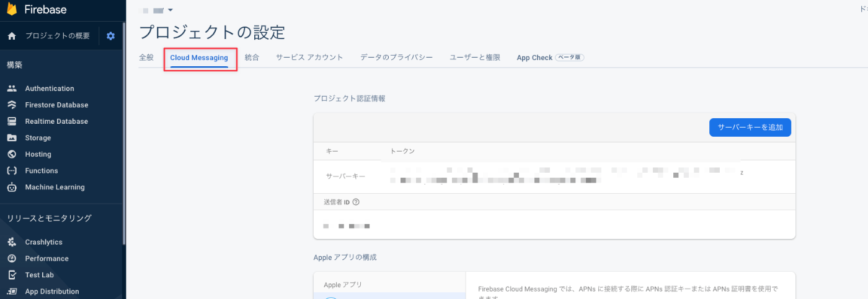The width and height of the screenshot is (868, 299).
Task: Collapse the 構築 sidebar section
Action: 15,65
